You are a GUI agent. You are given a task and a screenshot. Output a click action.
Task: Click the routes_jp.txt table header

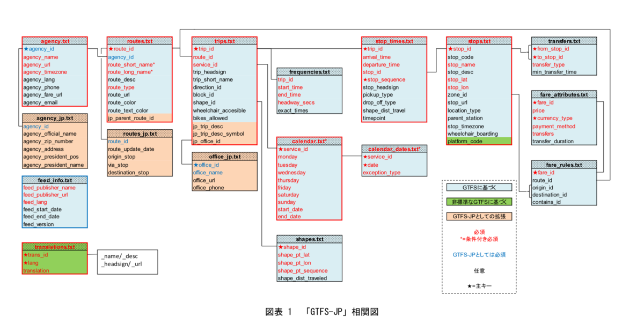(x=140, y=134)
